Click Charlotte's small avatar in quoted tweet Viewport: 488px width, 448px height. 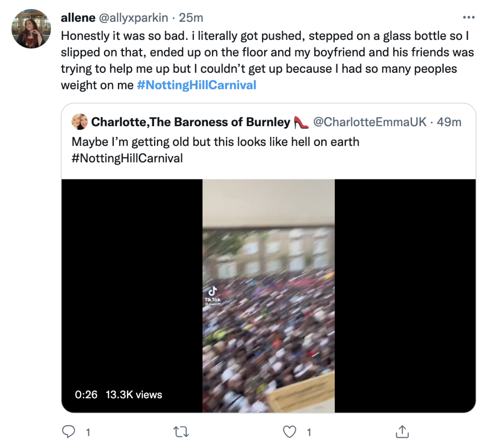80,122
